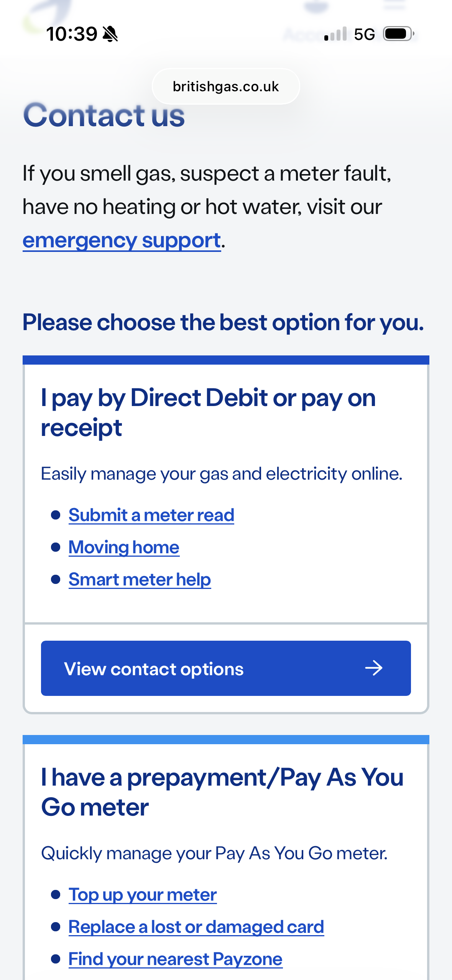The image size is (452, 980).
Task: Tap the cellular signal bars icon
Action: pos(335,34)
